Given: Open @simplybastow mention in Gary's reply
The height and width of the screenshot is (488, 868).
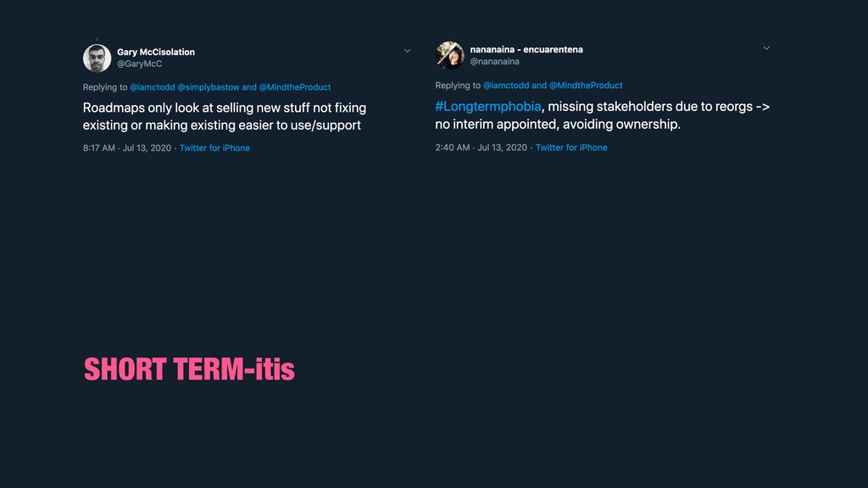Looking at the screenshot, I should (x=209, y=87).
